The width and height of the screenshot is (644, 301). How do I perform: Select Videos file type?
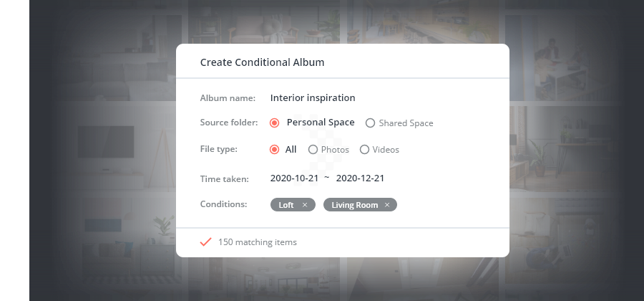click(364, 150)
